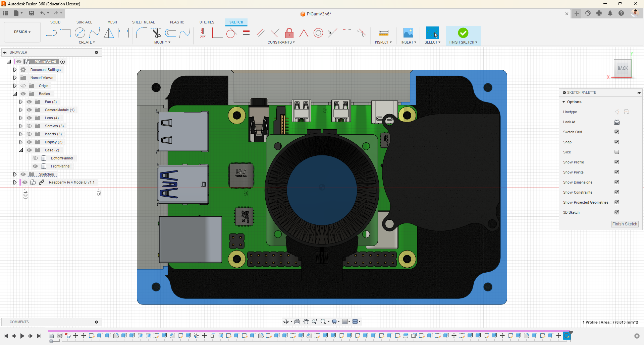Play the design history timeline
The height and width of the screenshot is (345, 644).
click(22, 336)
